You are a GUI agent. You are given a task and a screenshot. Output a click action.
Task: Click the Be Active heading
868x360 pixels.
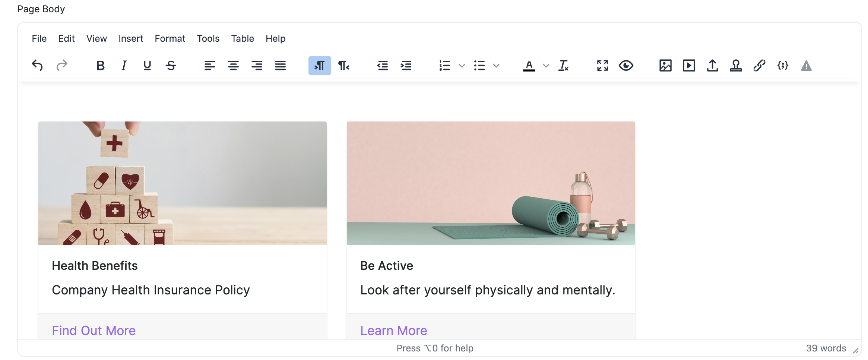click(387, 266)
